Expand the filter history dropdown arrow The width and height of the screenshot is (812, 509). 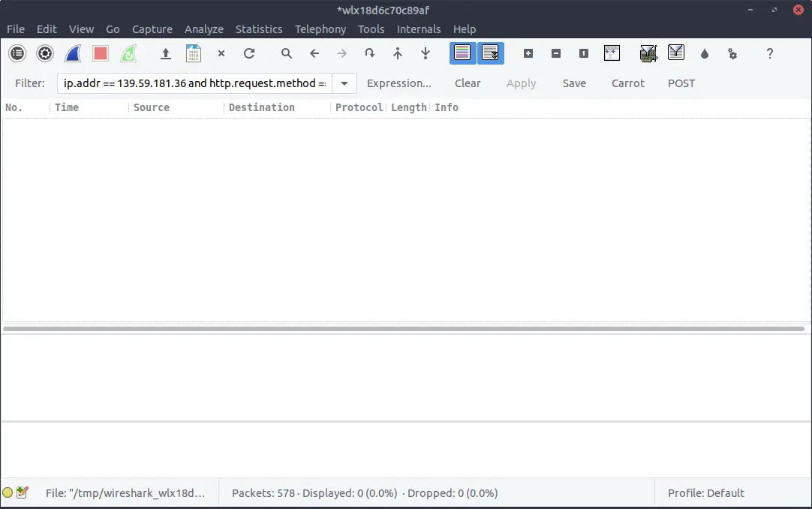click(344, 83)
